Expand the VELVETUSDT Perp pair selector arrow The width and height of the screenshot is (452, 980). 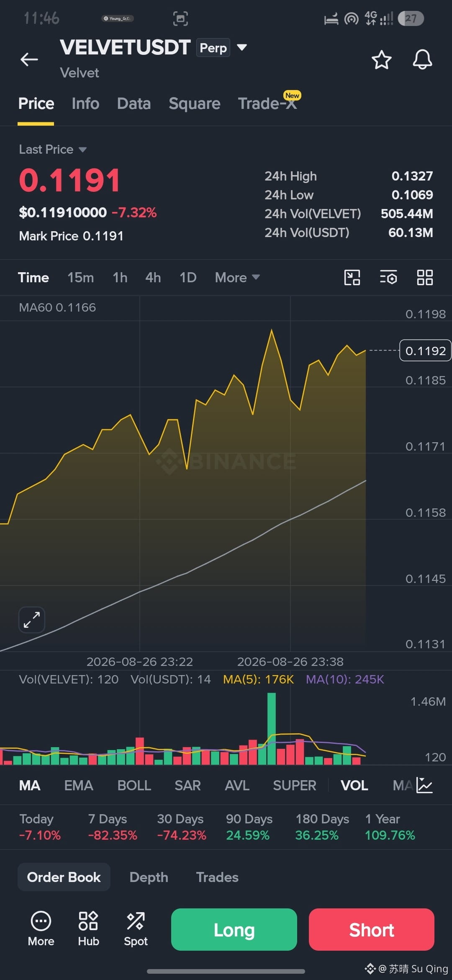242,47
